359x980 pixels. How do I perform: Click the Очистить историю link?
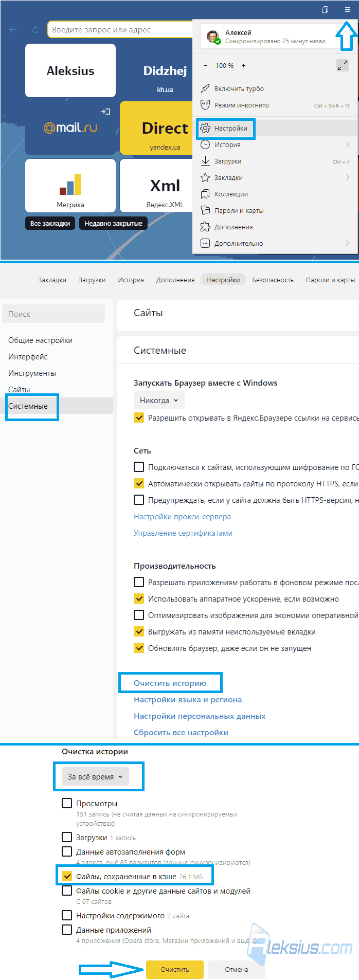[x=170, y=683]
